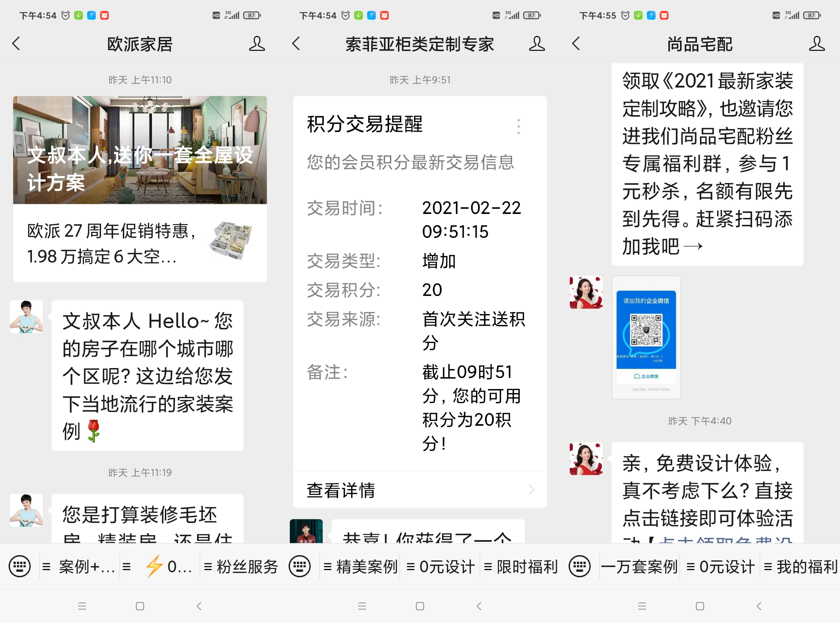Tap 尚品宅配 avatar beside 免费设计体验 message

[x=586, y=458]
